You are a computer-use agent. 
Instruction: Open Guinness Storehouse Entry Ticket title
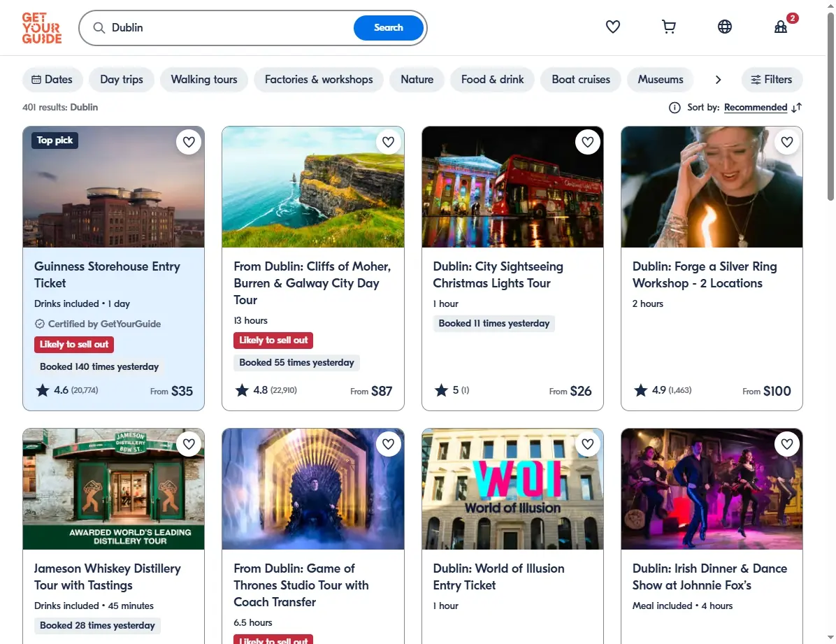tap(107, 275)
